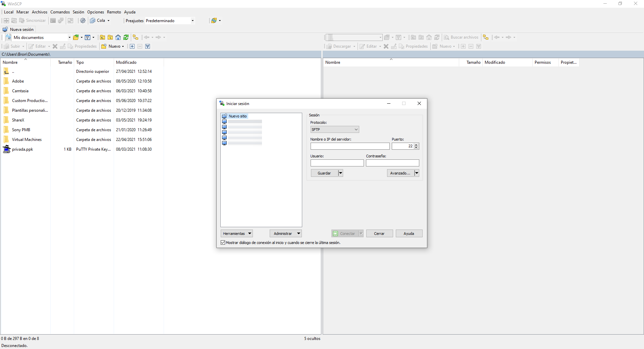Open the Sesión menu in menu bar
This screenshot has height=349, width=644.
(78, 12)
